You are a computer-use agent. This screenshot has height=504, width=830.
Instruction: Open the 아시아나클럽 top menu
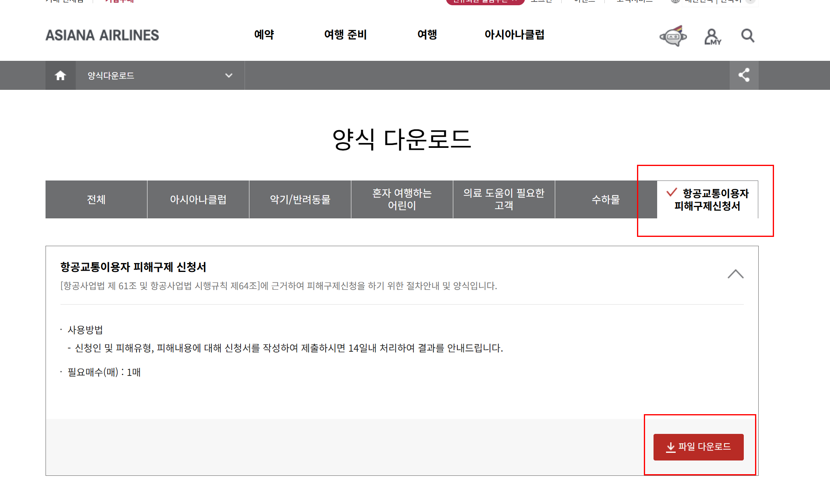coord(514,35)
